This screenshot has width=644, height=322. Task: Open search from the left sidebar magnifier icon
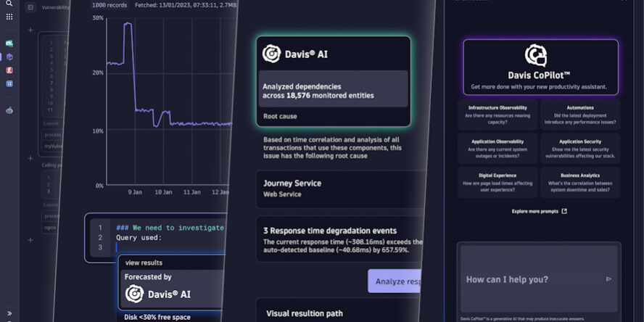click(x=9, y=4)
